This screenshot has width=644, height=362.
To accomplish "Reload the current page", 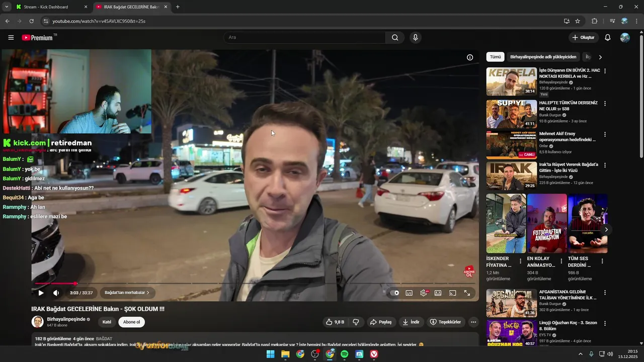I will [x=31, y=21].
